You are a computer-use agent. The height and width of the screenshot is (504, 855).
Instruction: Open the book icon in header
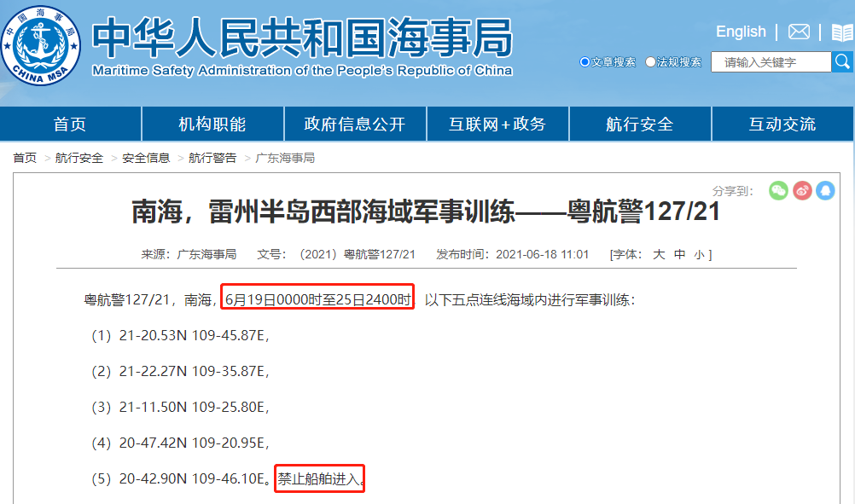[x=842, y=32]
